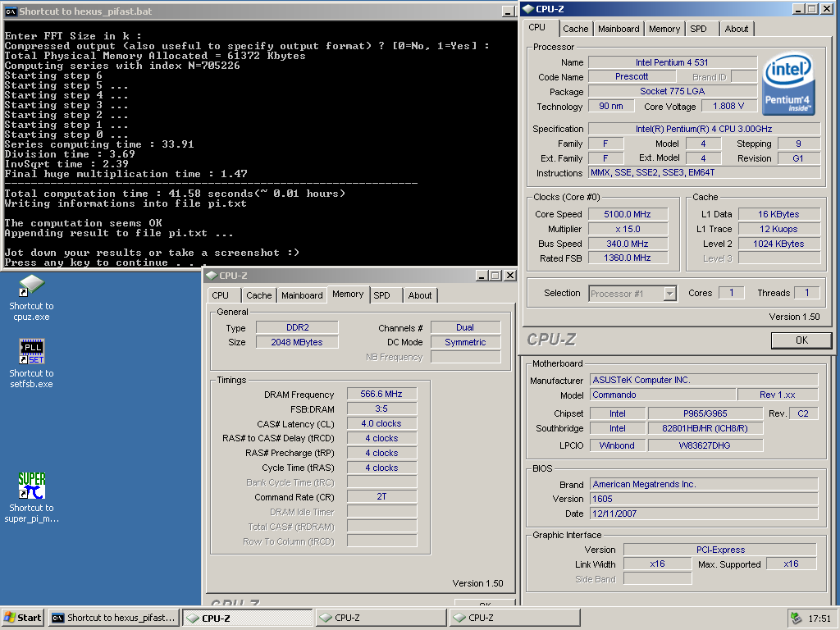Close the Memory CPU-Z window

coord(510,276)
